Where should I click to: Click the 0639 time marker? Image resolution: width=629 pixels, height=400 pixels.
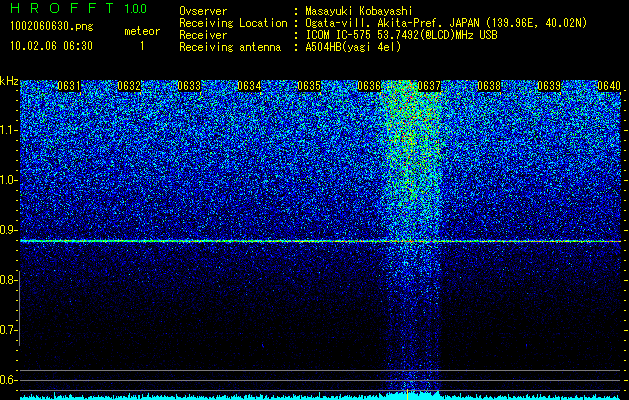click(x=549, y=86)
